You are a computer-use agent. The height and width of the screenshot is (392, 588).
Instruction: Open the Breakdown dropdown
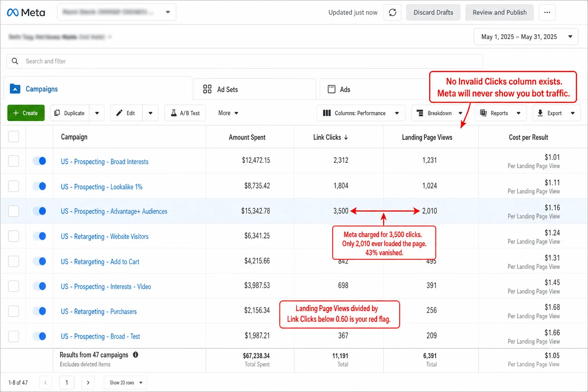[x=440, y=113]
